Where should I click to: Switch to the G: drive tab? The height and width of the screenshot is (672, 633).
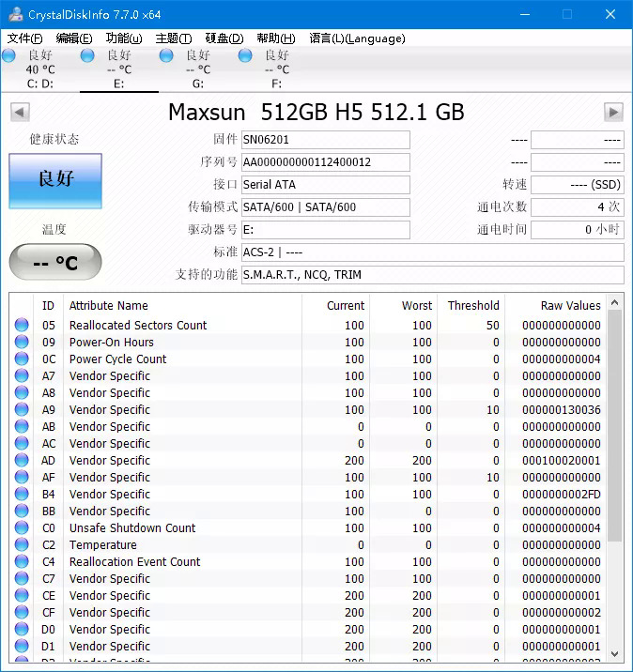coord(197,69)
